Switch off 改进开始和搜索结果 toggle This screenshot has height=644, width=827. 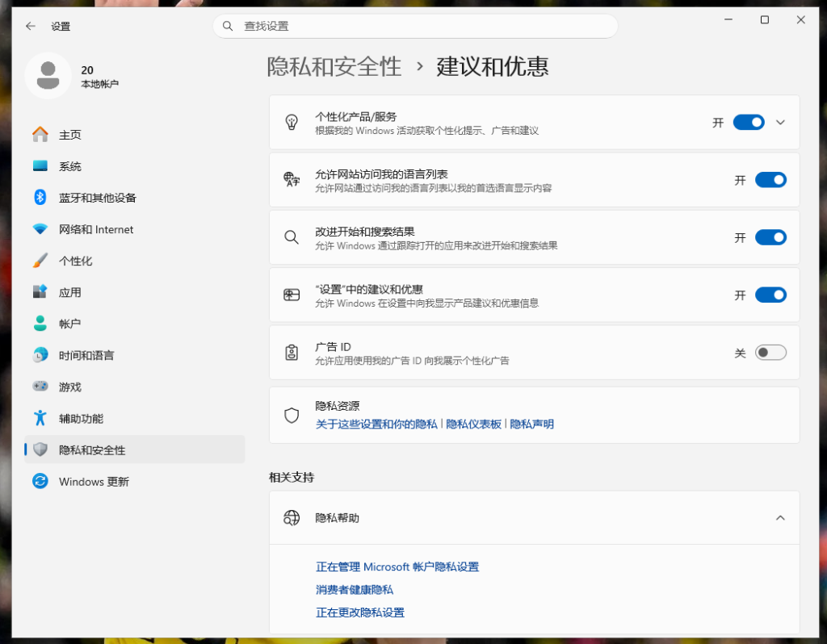pos(770,237)
